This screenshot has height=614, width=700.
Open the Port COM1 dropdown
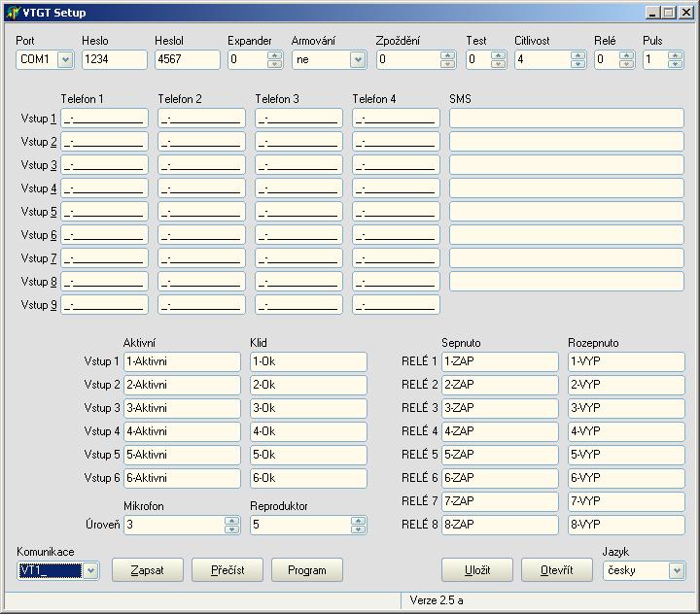click(x=65, y=59)
